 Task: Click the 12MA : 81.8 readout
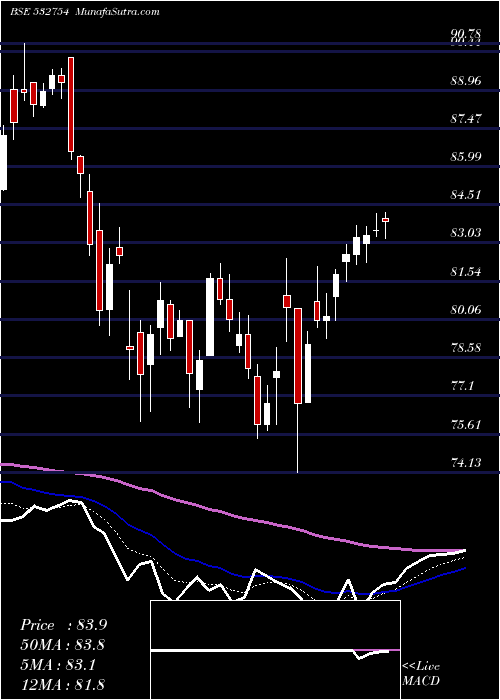(x=63, y=684)
